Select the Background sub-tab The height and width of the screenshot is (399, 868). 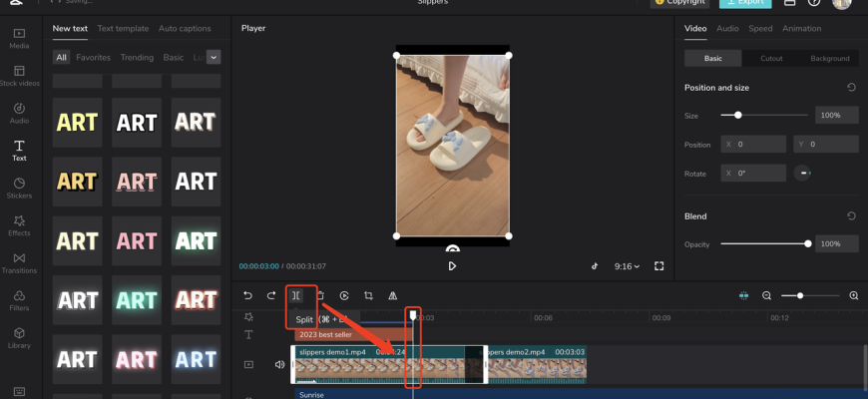830,58
